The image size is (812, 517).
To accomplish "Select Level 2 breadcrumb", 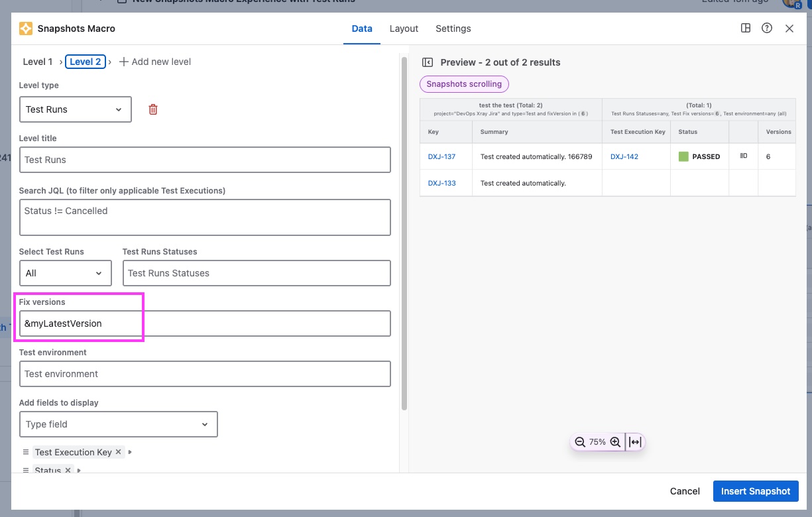I will point(86,62).
